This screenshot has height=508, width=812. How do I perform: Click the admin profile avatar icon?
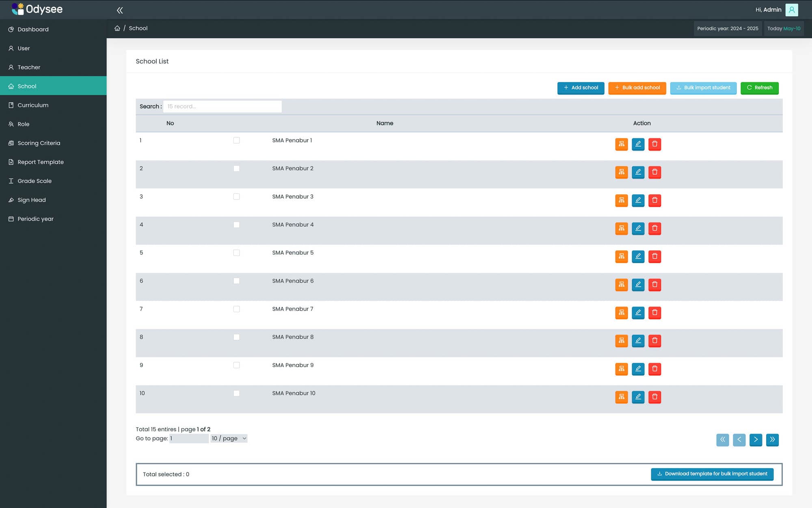(x=791, y=9)
